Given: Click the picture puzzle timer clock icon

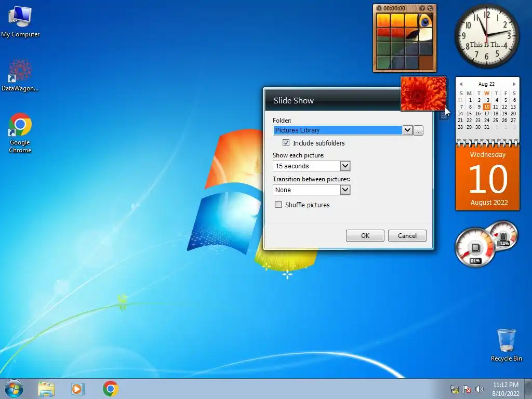Looking at the screenshot, I should click(379, 8).
